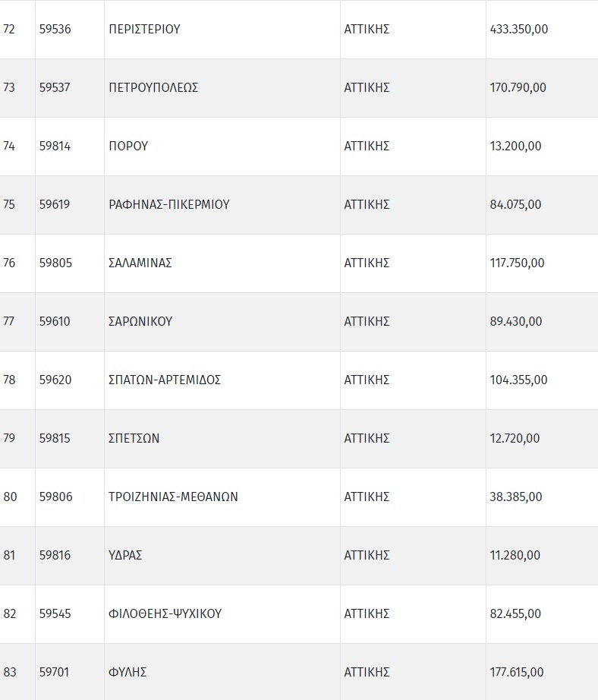598x700 pixels.
Task: Click the ΦΙΛΟΘΕΗΣ-ΨΥΧΙΚΟΥ cell
Action: (165, 614)
